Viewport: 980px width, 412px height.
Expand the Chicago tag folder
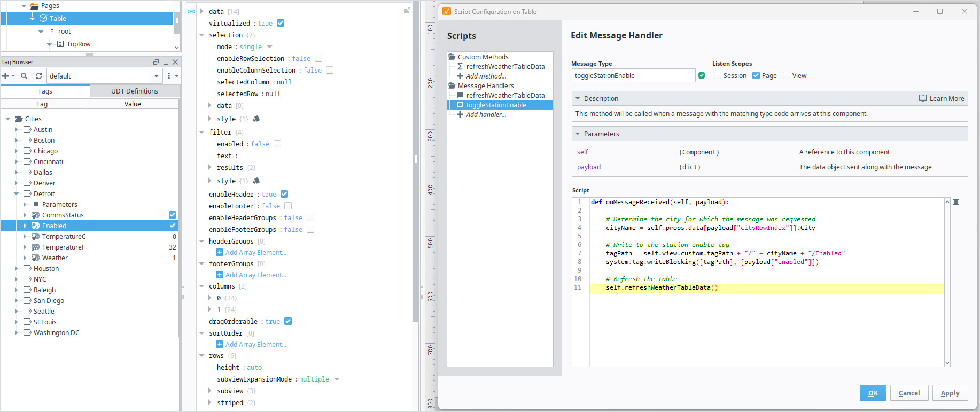click(16, 151)
